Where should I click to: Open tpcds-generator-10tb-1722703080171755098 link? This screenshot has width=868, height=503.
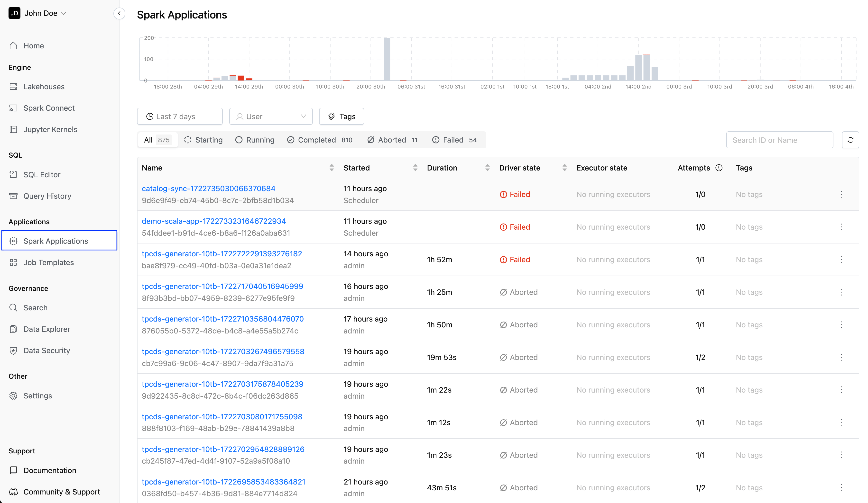pos(222,417)
